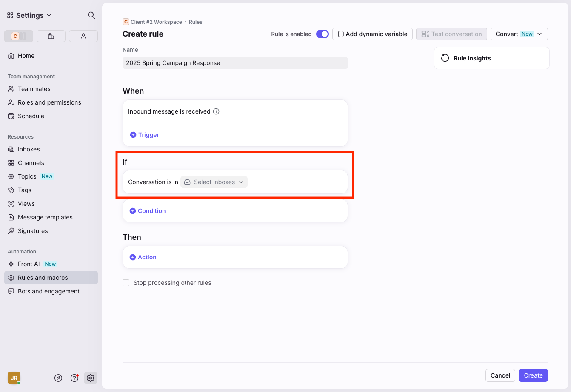The image size is (571, 392).
Task: Expand the Settings header dropdown
Action: (29, 15)
